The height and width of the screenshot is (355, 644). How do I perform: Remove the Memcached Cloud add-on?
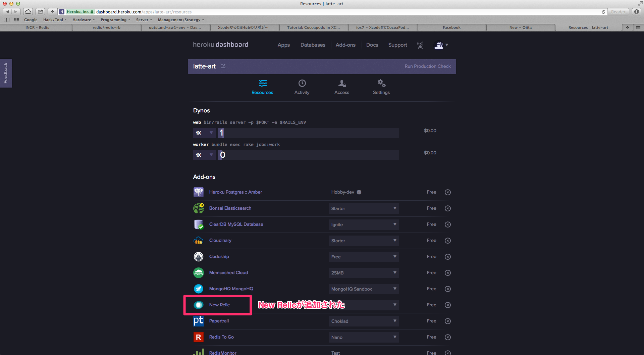pos(448,273)
